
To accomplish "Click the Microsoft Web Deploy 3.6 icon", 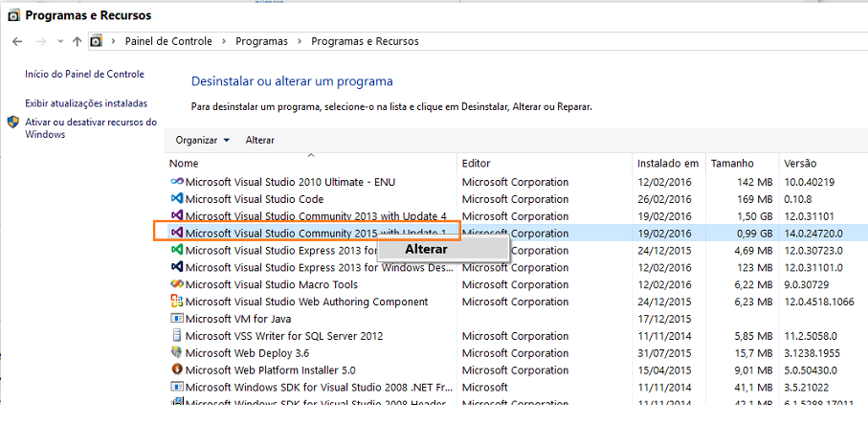I will 177,352.
